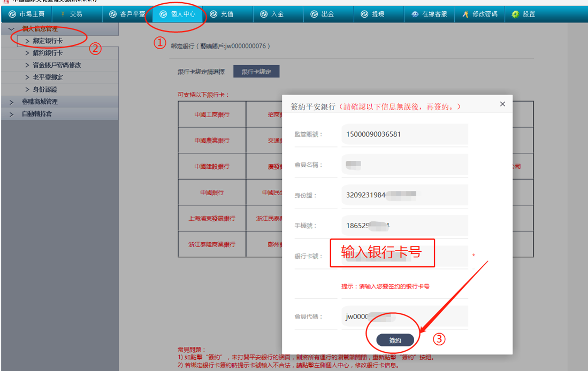The image size is (588, 371).
Task: Focus the 銀行卡號 input field
Action: click(404, 256)
